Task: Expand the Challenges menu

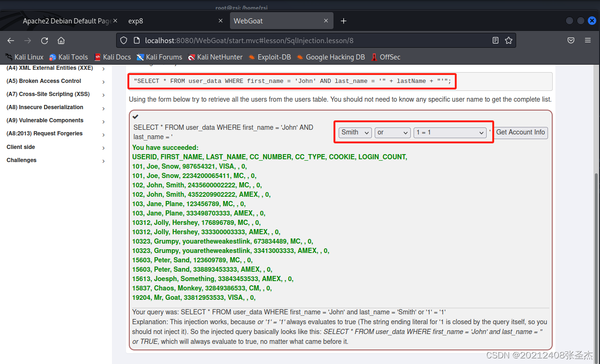Action: (56, 160)
